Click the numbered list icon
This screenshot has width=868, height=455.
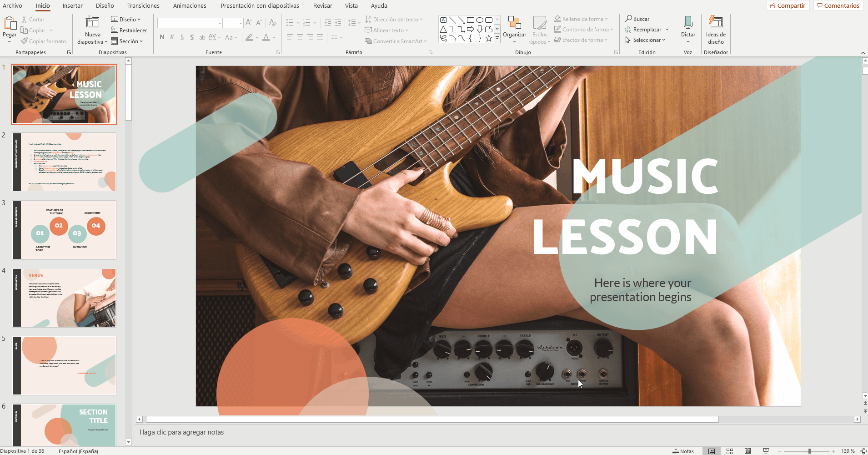click(x=306, y=23)
